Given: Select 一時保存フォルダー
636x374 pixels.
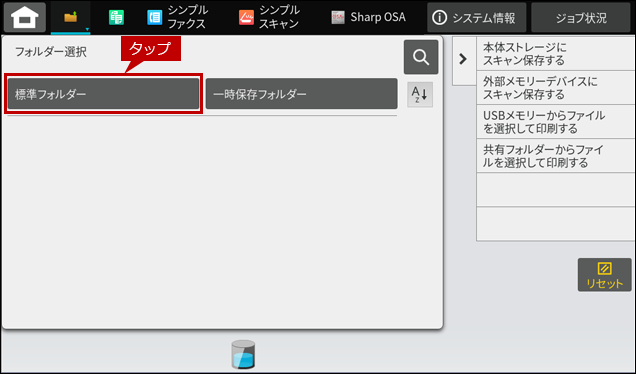Looking at the screenshot, I should (301, 94).
